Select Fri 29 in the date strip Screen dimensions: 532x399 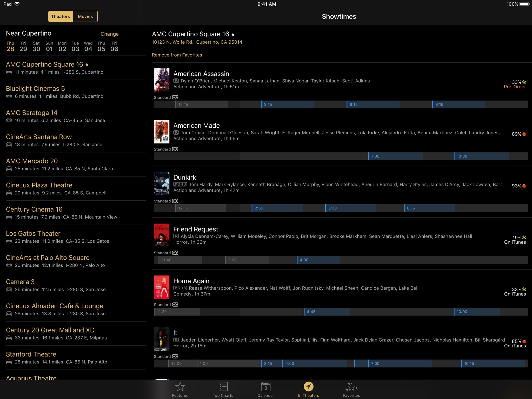(x=23, y=47)
